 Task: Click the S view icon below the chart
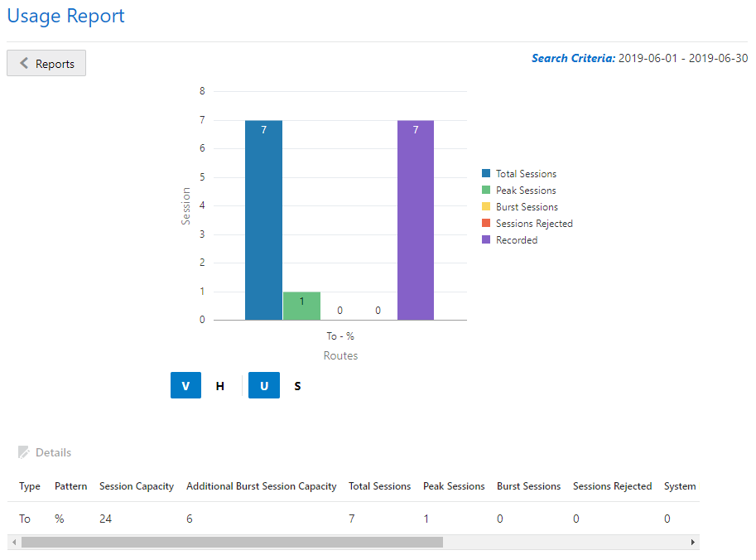pyautogui.click(x=297, y=385)
